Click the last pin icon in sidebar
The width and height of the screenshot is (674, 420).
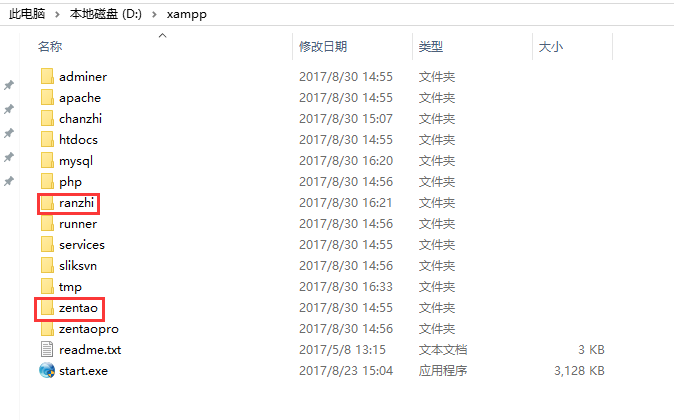pos(9,181)
